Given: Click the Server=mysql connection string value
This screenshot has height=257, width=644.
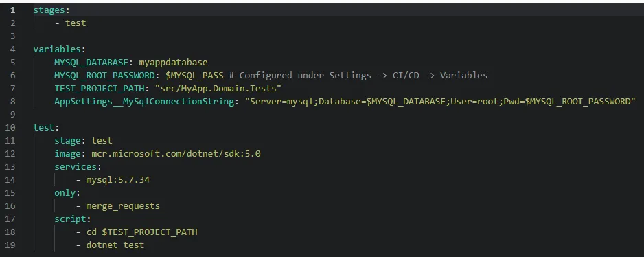Looking at the screenshot, I should (x=440, y=102).
